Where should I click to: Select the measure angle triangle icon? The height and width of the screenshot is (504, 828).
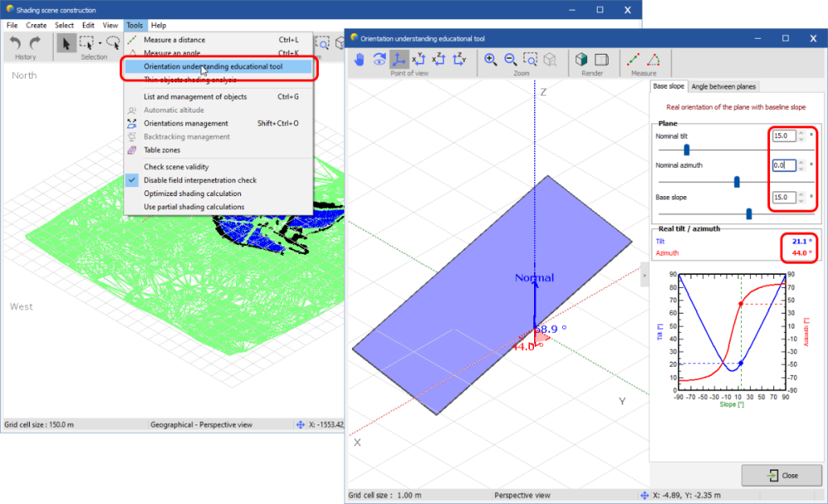[653, 60]
